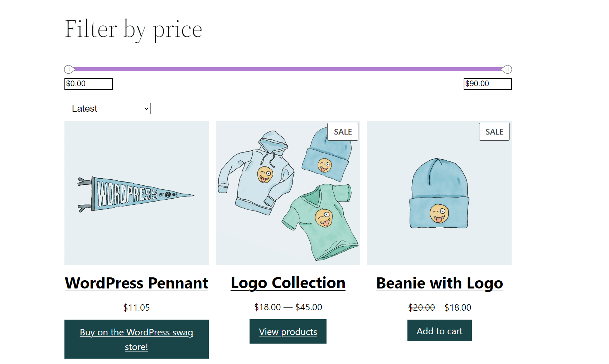
Task: Open the WordPress Pennant product page
Action: coord(136,283)
